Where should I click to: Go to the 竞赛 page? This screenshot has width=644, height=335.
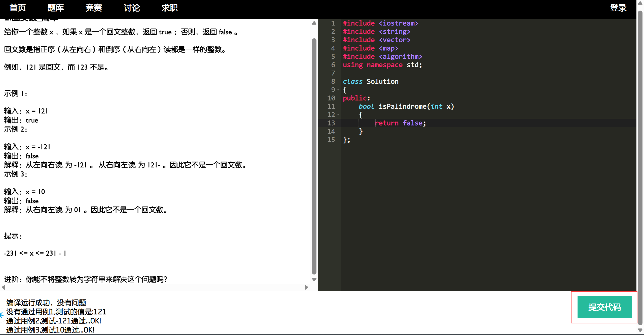pos(94,8)
